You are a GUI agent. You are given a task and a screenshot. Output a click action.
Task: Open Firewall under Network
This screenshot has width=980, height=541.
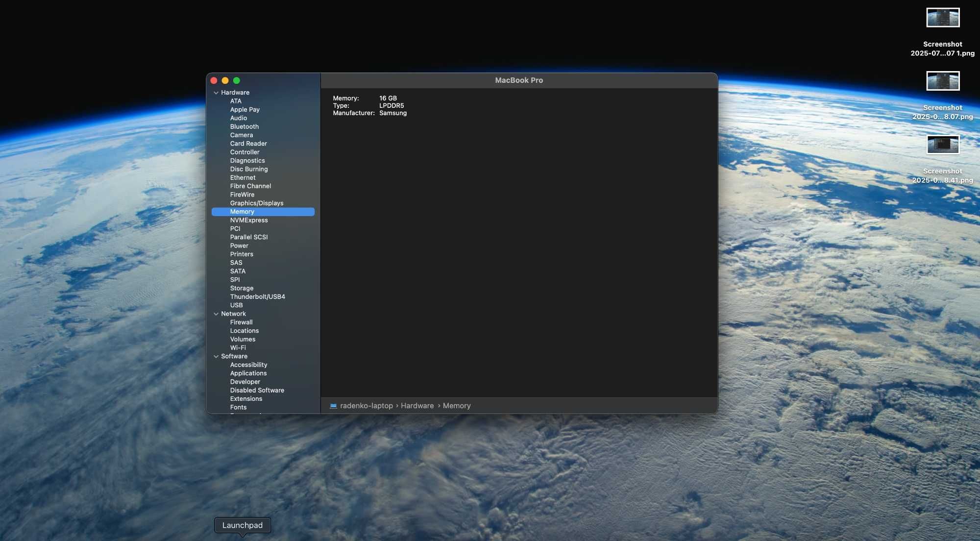[242, 322]
